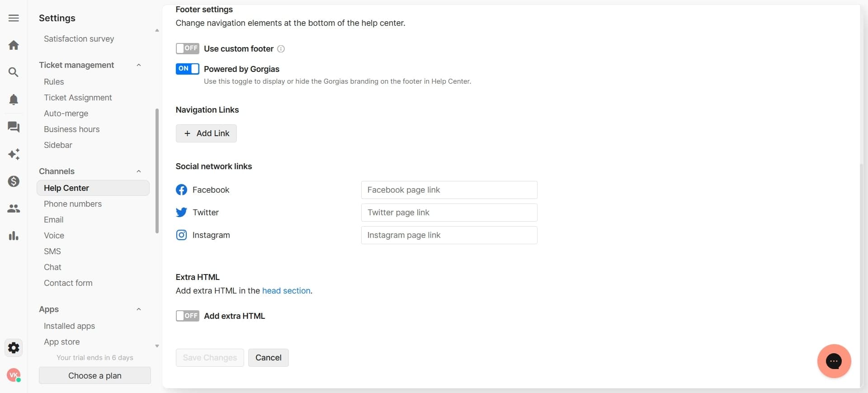868x393 pixels.
Task: Disable the Powered by Gorgias toggle
Action: (x=187, y=69)
